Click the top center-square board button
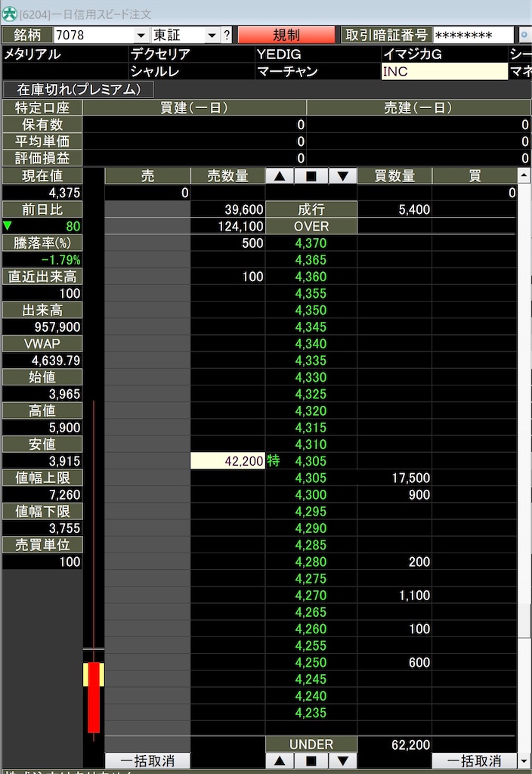The width and height of the screenshot is (532, 774). (311, 175)
